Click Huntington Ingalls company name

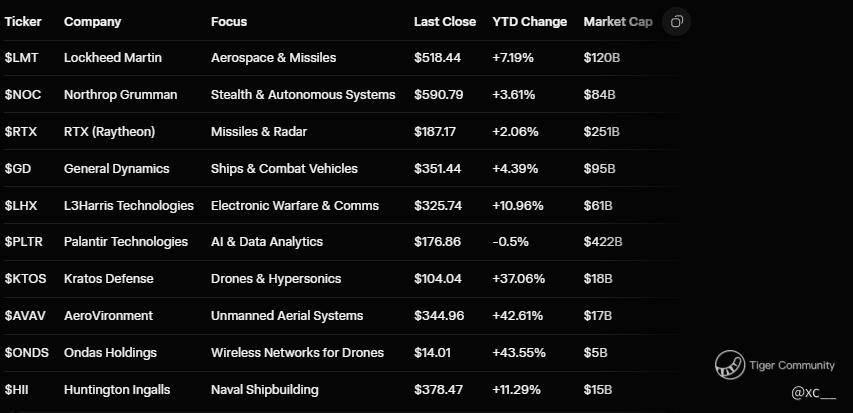coord(117,389)
